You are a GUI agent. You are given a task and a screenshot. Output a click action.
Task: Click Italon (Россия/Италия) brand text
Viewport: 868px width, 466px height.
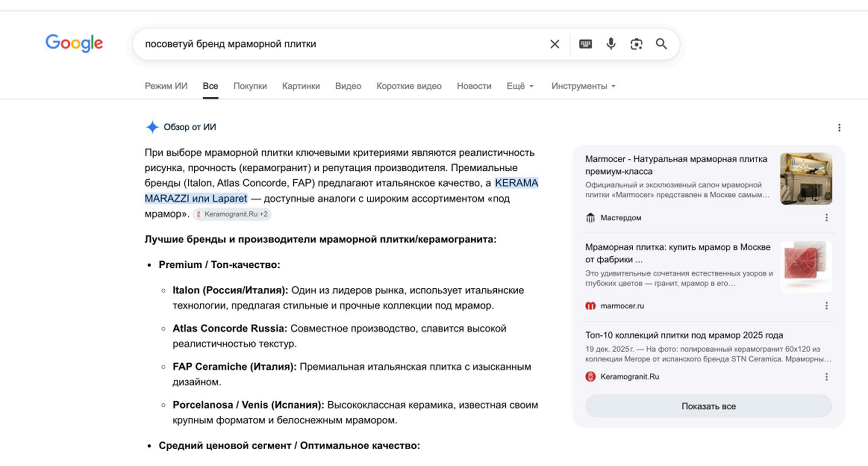230,290
